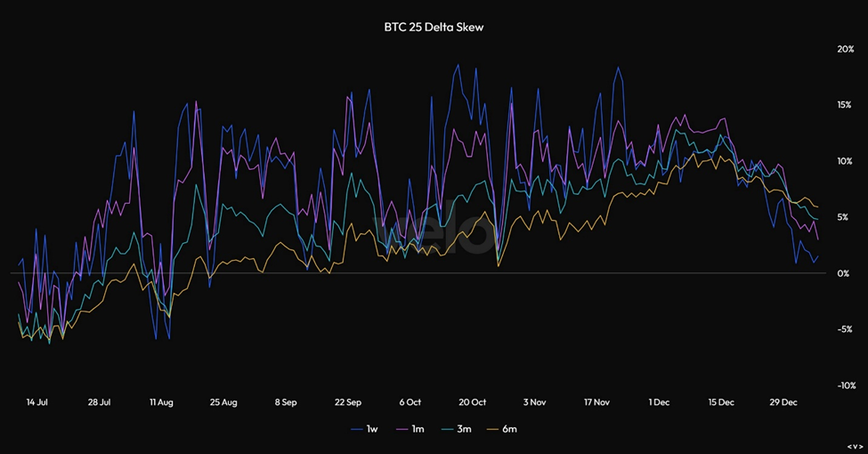
Task: Select the 3 Nov date on x-axis
Action: [x=534, y=402]
